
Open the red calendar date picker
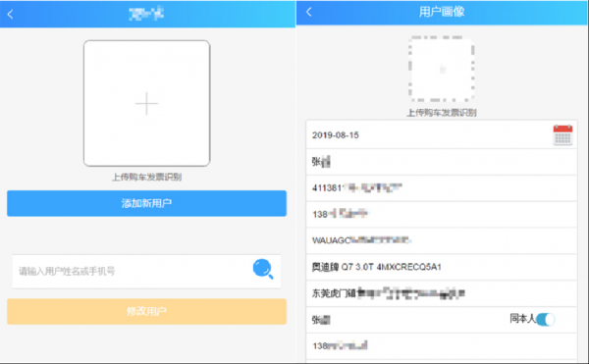[562, 134]
